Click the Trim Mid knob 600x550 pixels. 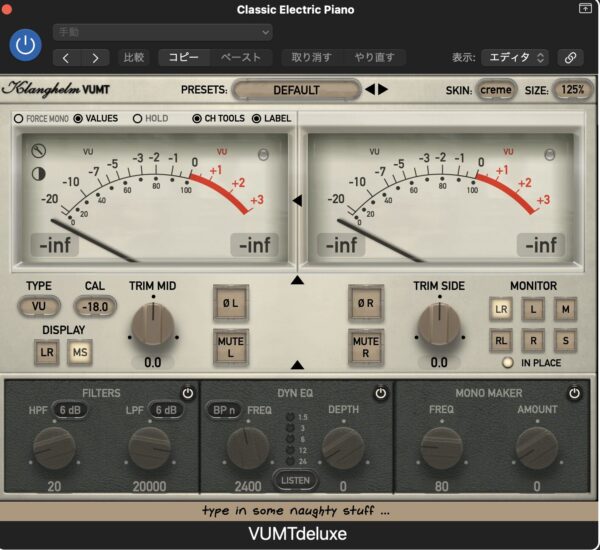click(153, 325)
